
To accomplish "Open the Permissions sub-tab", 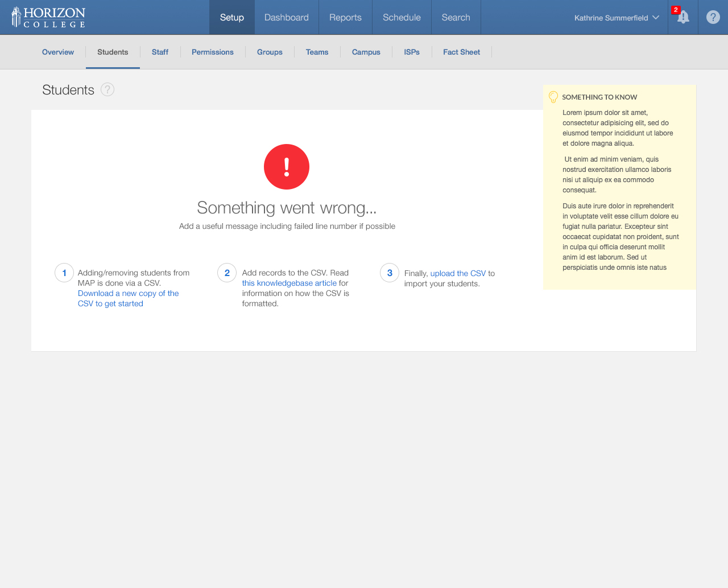I will pyautogui.click(x=213, y=52).
